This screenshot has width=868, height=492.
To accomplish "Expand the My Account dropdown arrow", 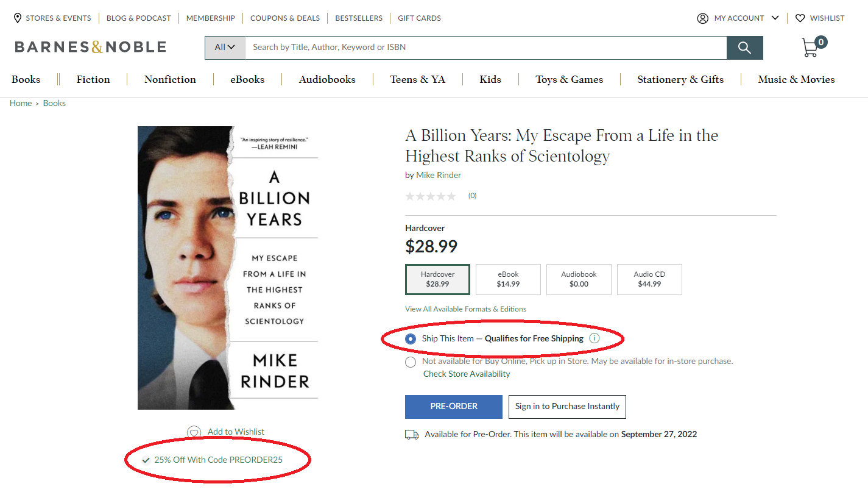I will pyautogui.click(x=775, y=18).
